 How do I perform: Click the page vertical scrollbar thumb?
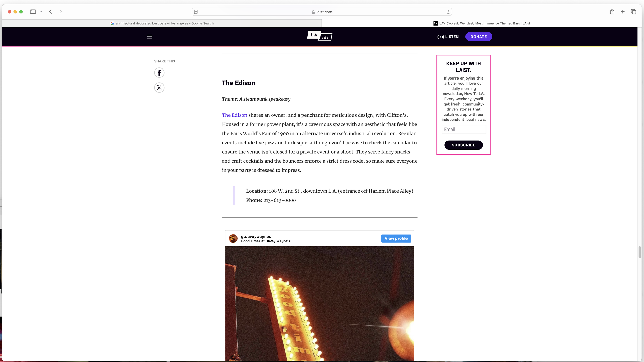[639, 252]
